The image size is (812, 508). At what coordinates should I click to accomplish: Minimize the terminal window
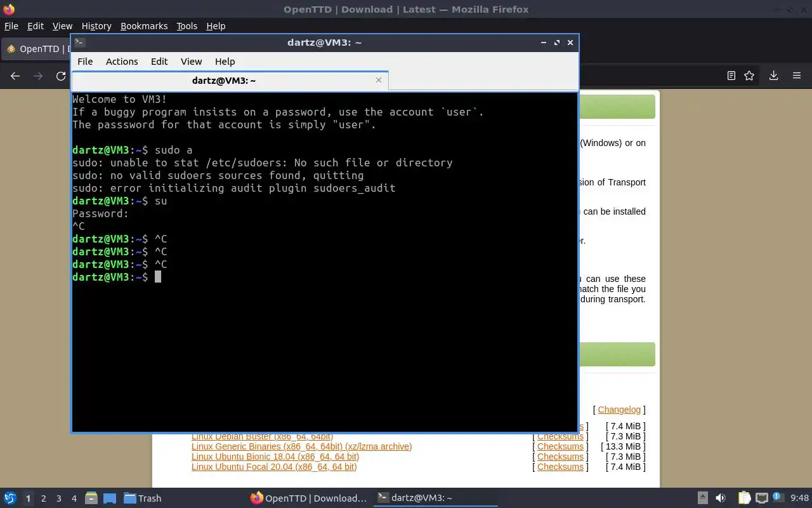[544, 43]
